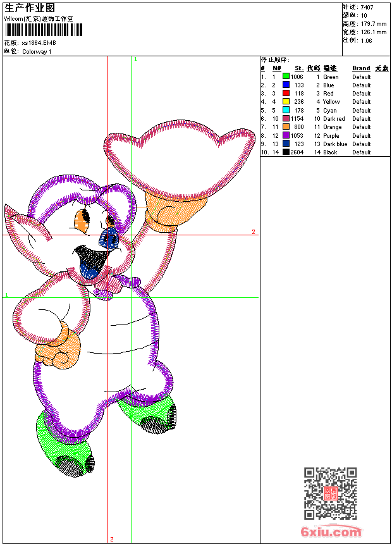Select the 'Purple' description text

pos(331,136)
